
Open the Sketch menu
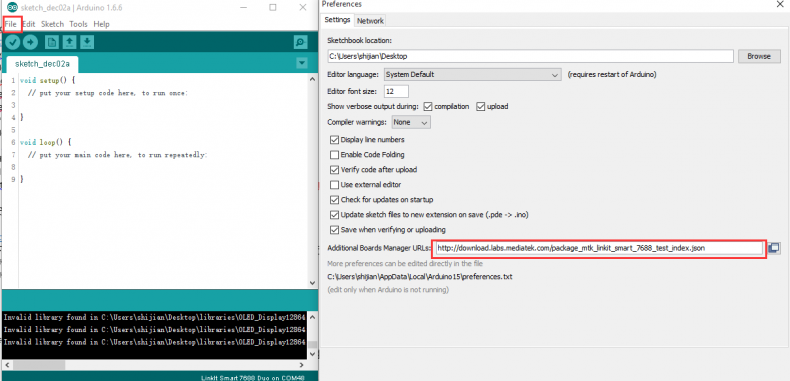point(52,24)
